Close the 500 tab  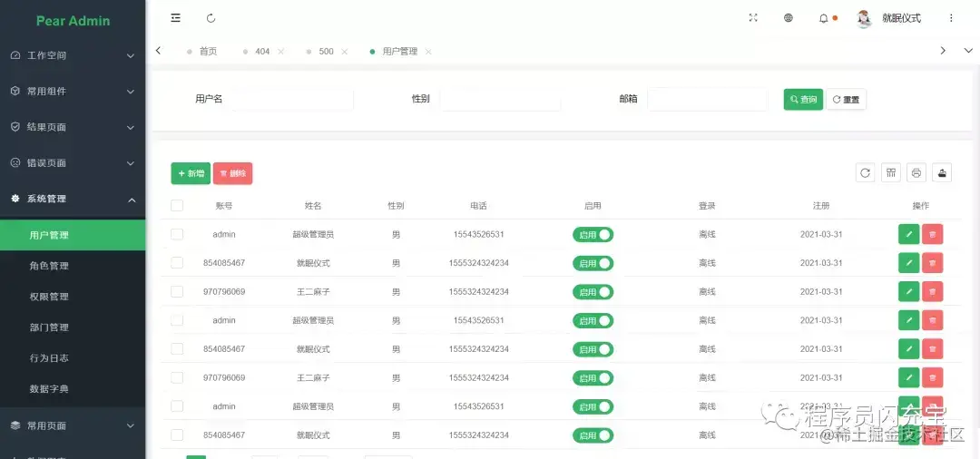(x=345, y=51)
